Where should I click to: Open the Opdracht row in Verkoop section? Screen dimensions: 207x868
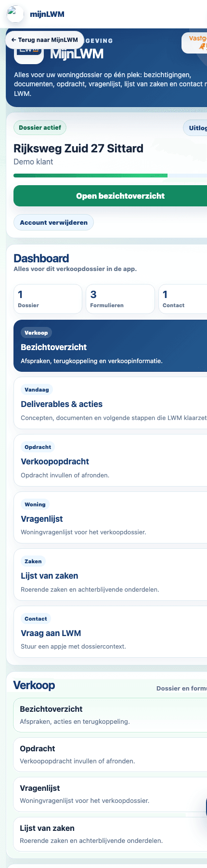[110, 755]
